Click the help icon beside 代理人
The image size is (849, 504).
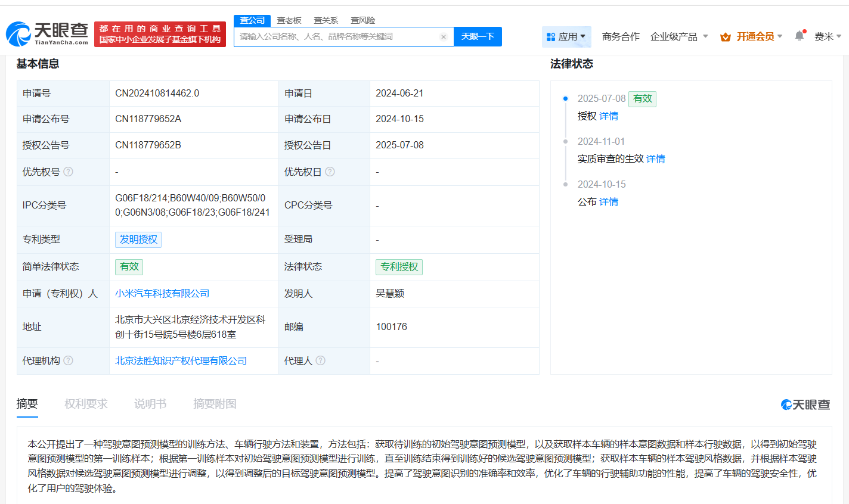pos(321,360)
